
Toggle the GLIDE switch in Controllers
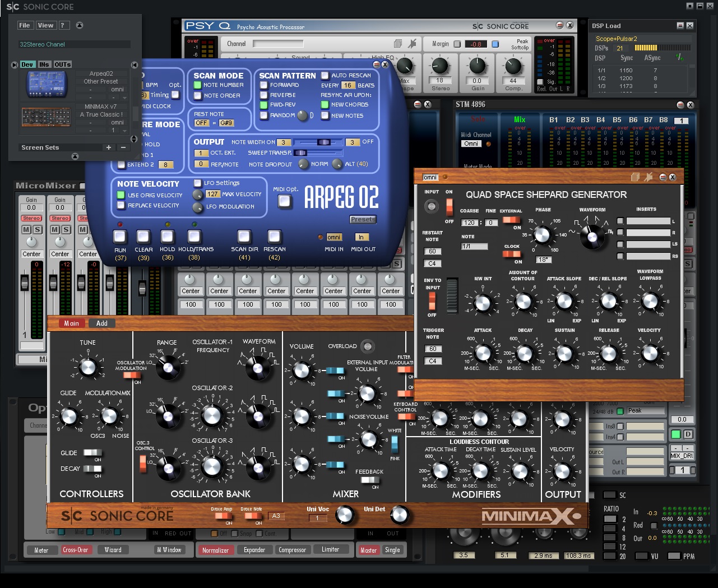[x=92, y=453]
